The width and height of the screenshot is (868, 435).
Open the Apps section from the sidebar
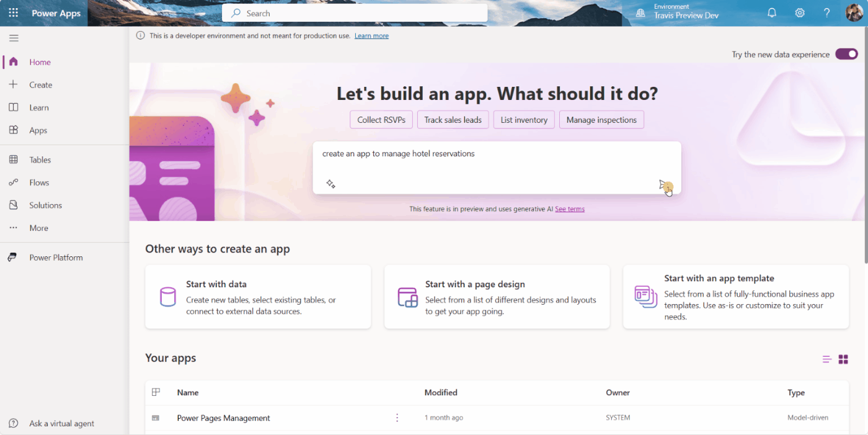point(38,130)
